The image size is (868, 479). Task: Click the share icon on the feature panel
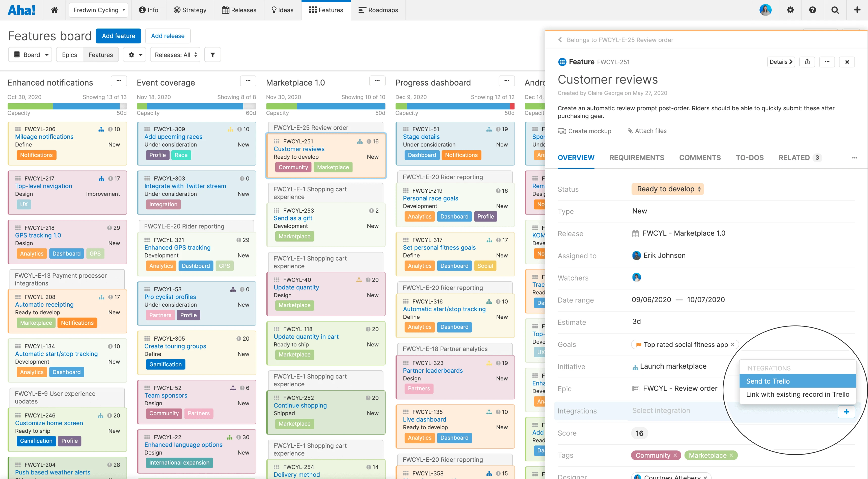807,62
